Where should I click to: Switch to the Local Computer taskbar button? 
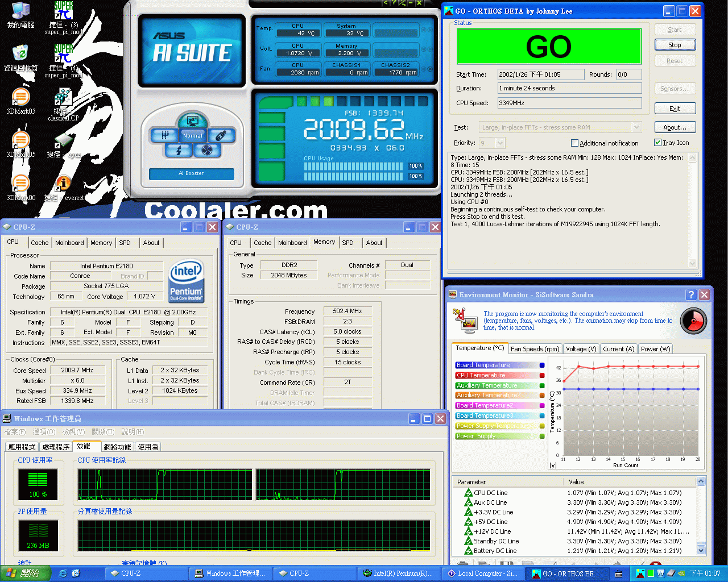tap(485, 573)
